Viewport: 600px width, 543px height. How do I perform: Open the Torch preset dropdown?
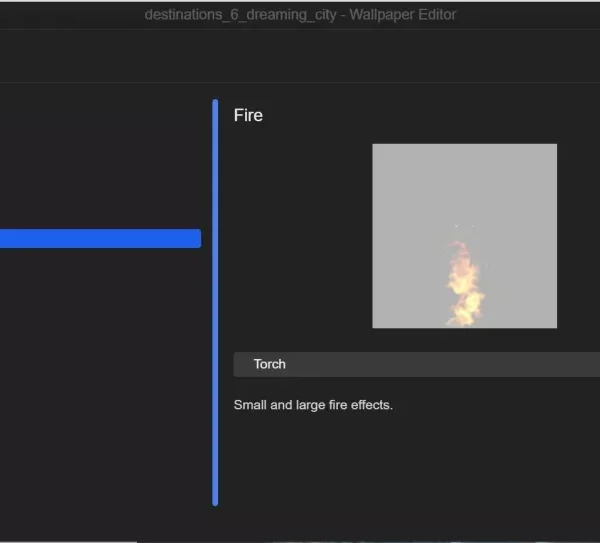416,364
